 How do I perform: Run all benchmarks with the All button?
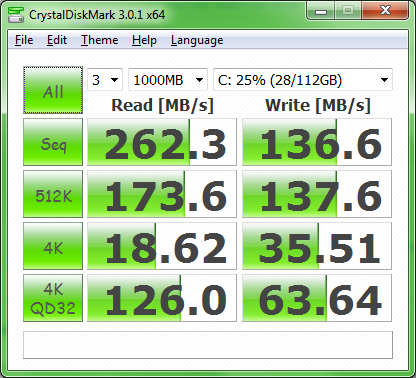click(53, 90)
